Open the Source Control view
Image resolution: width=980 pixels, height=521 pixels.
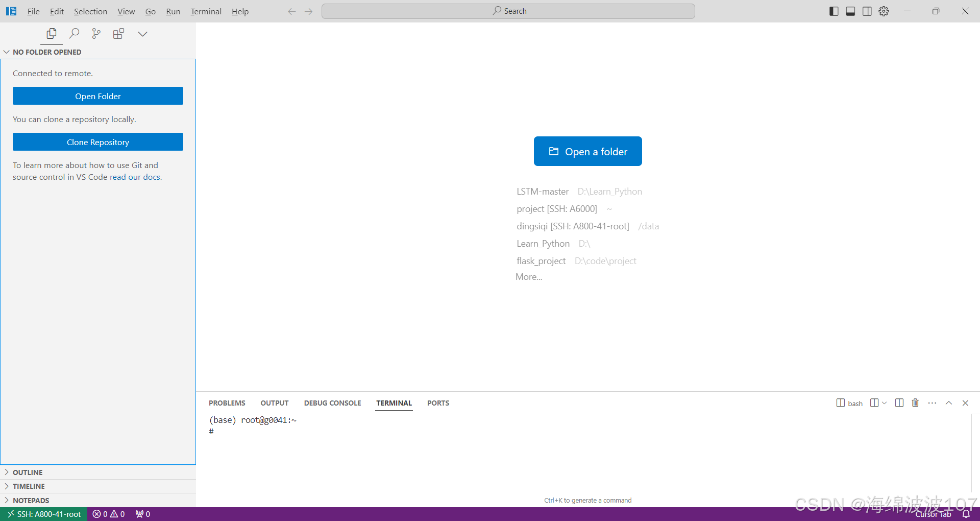96,34
